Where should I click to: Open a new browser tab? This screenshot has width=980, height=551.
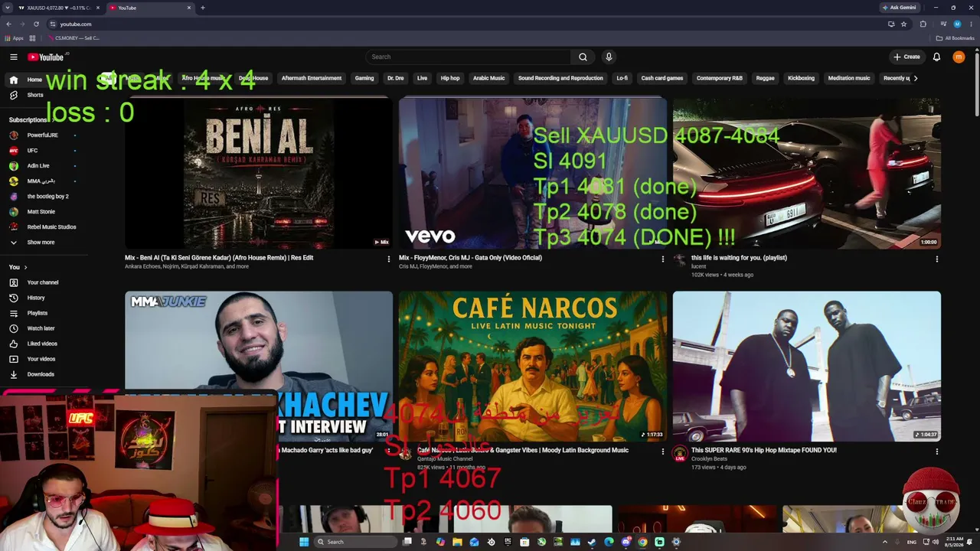(203, 8)
